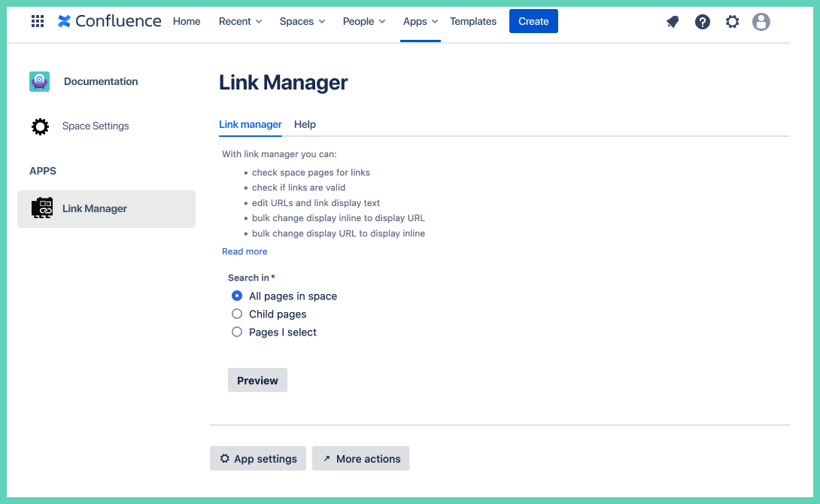The height and width of the screenshot is (504, 820).
Task: Click the Space Settings gear icon
Action: 40,126
